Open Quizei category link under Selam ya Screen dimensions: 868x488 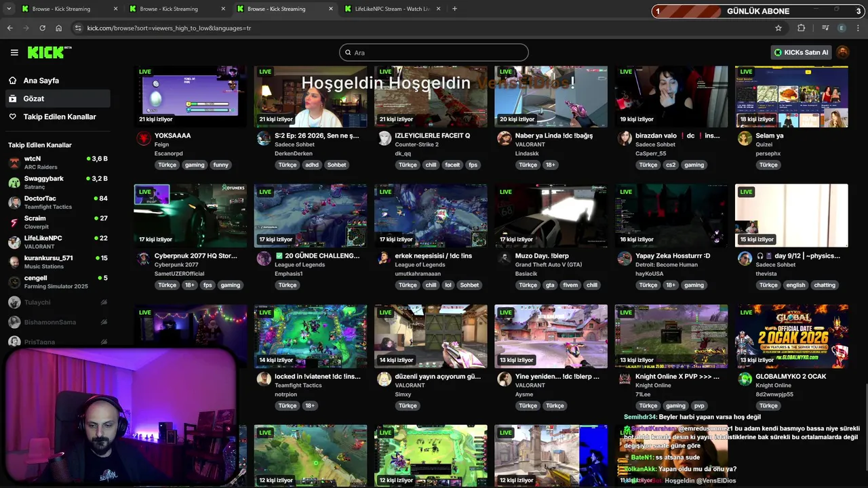[764, 144]
